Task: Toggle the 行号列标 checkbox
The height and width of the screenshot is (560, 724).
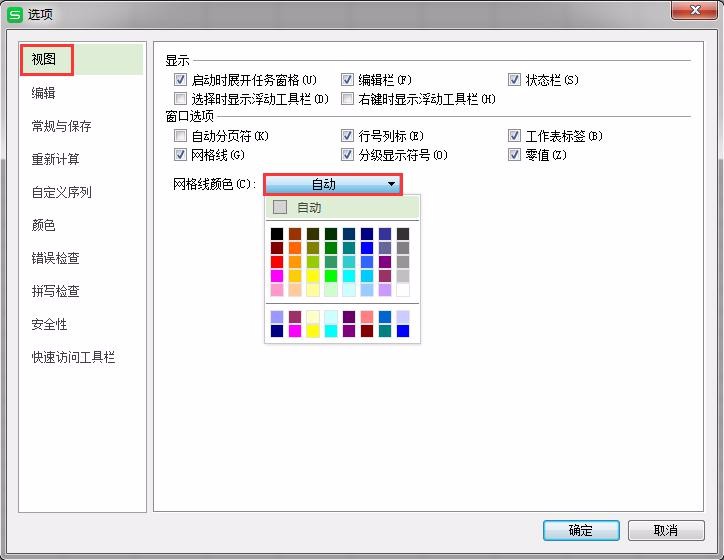Action: click(347, 136)
